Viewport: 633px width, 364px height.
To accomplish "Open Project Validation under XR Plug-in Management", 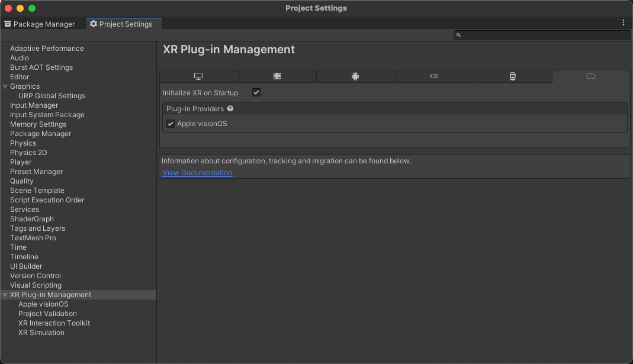I will tap(47, 314).
